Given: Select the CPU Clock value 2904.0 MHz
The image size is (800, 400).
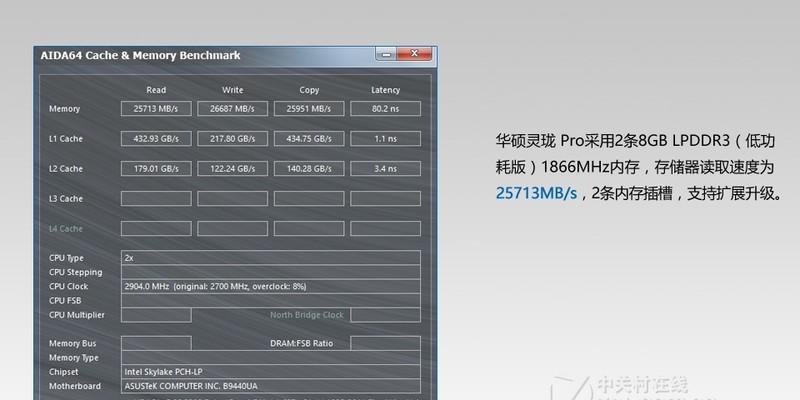Looking at the screenshot, I should pyautogui.click(x=271, y=286).
